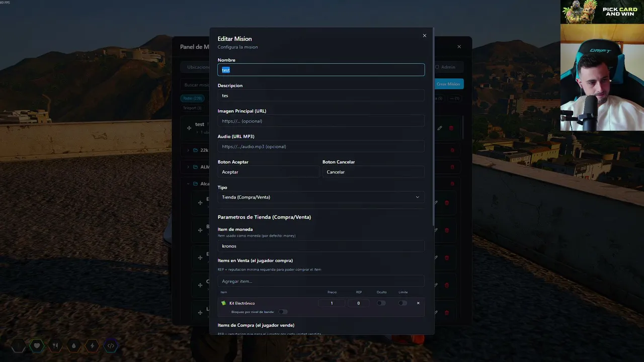Click the 'Parametros de Tienda (Compra/Venta)' heading
Viewport: 644px width, 362px height.
(264, 217)
